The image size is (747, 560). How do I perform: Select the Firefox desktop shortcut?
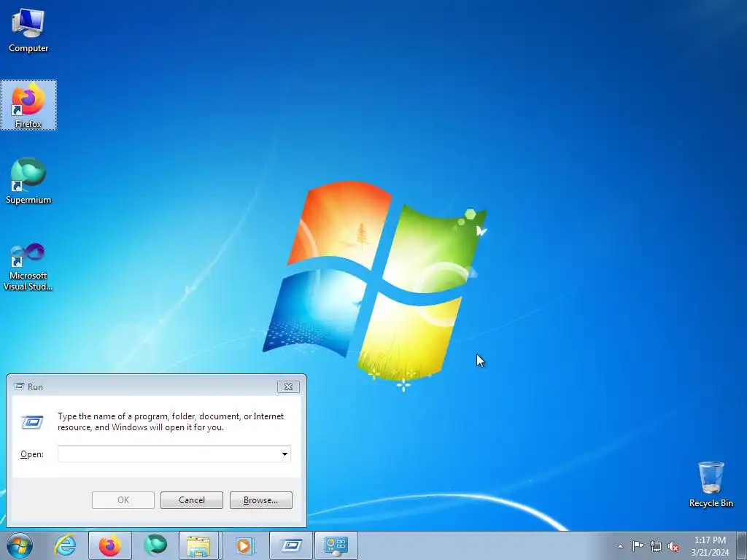[x=28, y=105]
